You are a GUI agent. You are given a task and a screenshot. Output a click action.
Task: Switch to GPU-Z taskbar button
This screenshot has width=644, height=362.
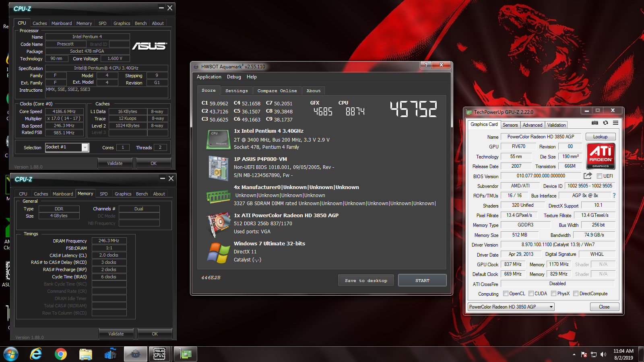tap(186, 354)
